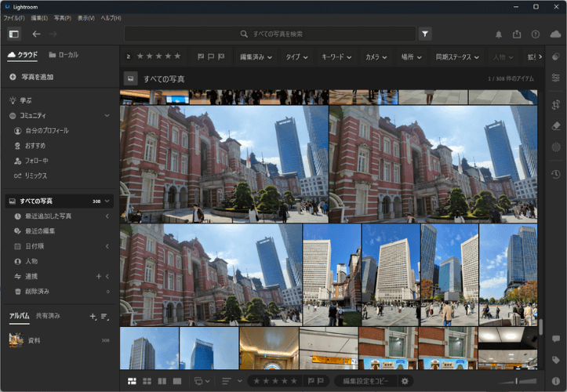The image size is (567, 392).
Task: Expand the カメラ filter dropdown
Action: (376, 56)
